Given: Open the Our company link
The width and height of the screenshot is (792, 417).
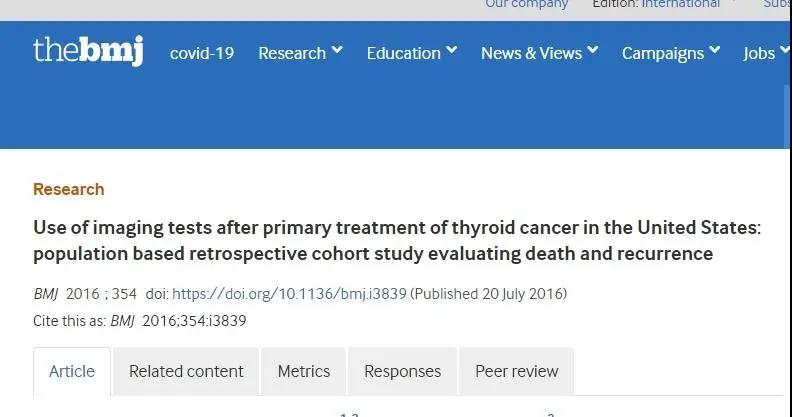Looking at the screenshot, I should 527,4.
